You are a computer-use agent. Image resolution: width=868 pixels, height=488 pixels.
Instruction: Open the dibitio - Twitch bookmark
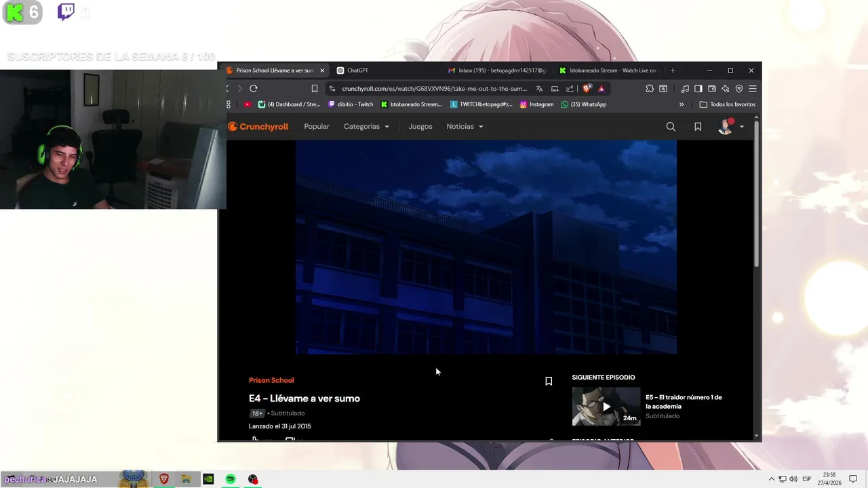(x=351, y=104)
